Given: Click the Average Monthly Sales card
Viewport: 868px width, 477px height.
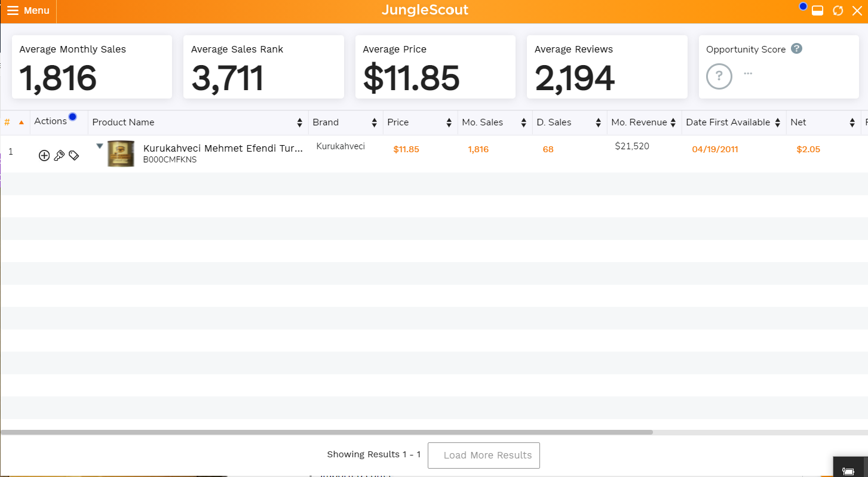Looking at the screenshot, I should pyautogui.click(x=92, y=67).
